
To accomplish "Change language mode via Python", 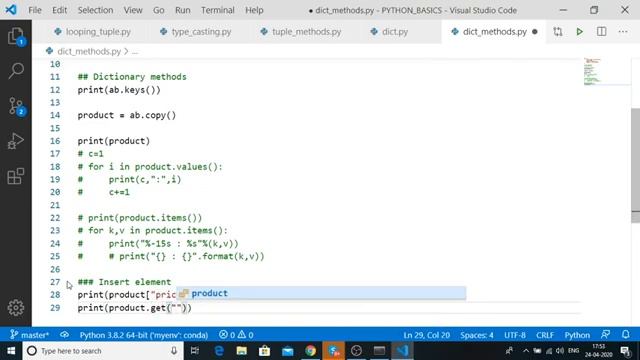I will [577, 335].
